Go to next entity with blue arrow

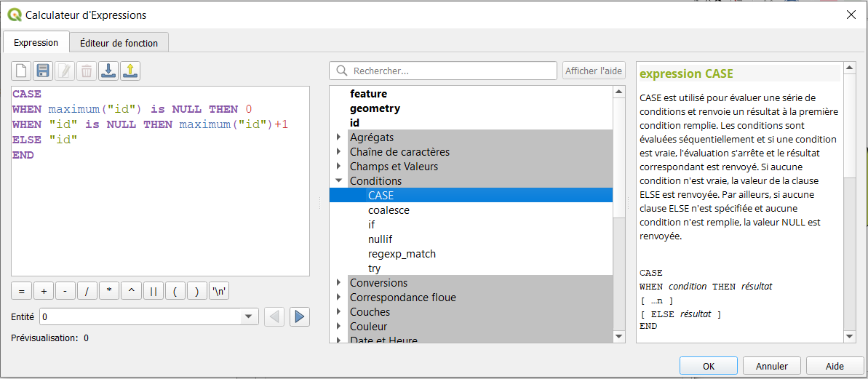(x=300, y=317)
